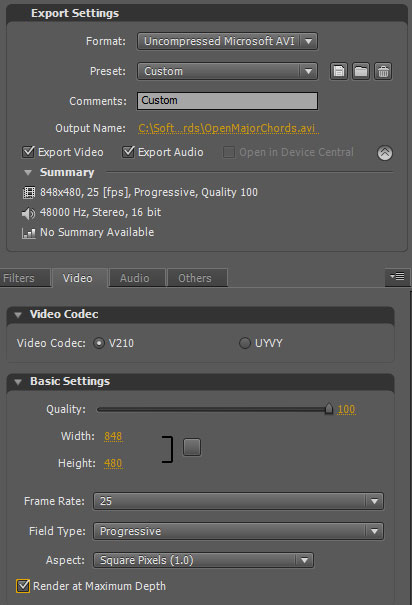The height and width of the screenshot is (605, 412).
Task: Toggle the width-height constrain proportions button
Action: coord(192,447)
